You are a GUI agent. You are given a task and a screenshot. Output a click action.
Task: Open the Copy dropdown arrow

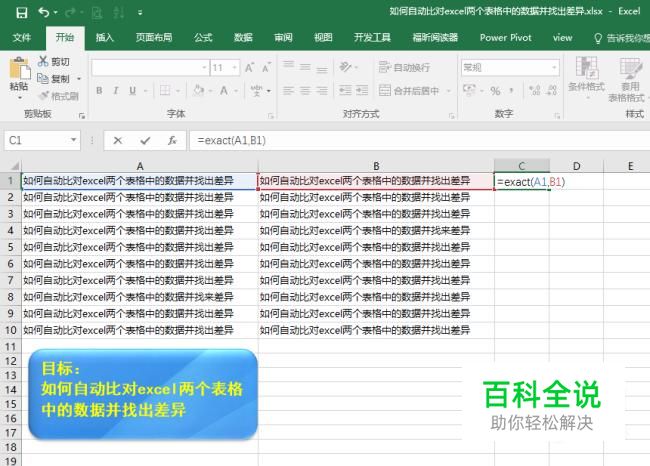[x=79, y=79]
